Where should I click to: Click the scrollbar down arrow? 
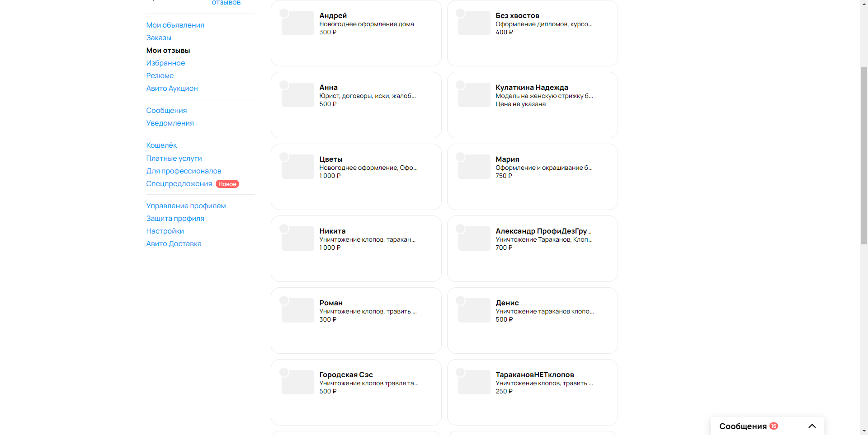[864, 431]
